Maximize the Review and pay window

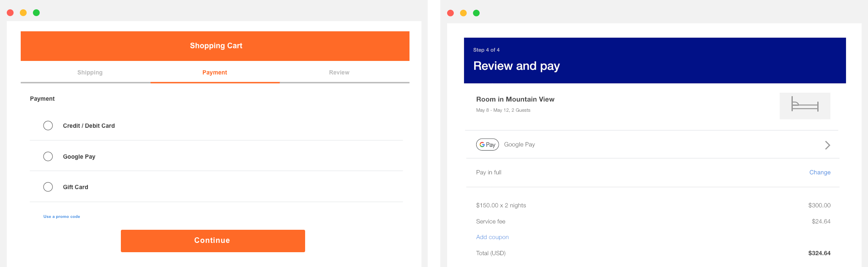tap(476, 13)
